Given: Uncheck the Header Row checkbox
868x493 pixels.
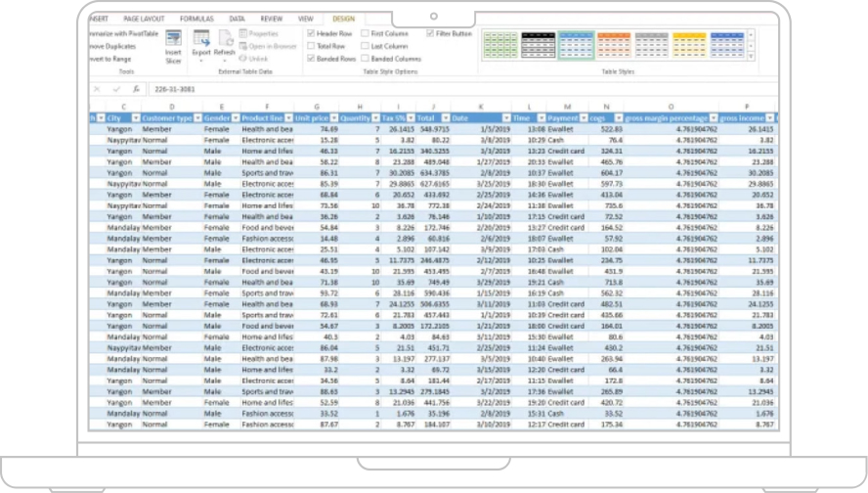Looking at the screenshot, I should coord(312,33).
